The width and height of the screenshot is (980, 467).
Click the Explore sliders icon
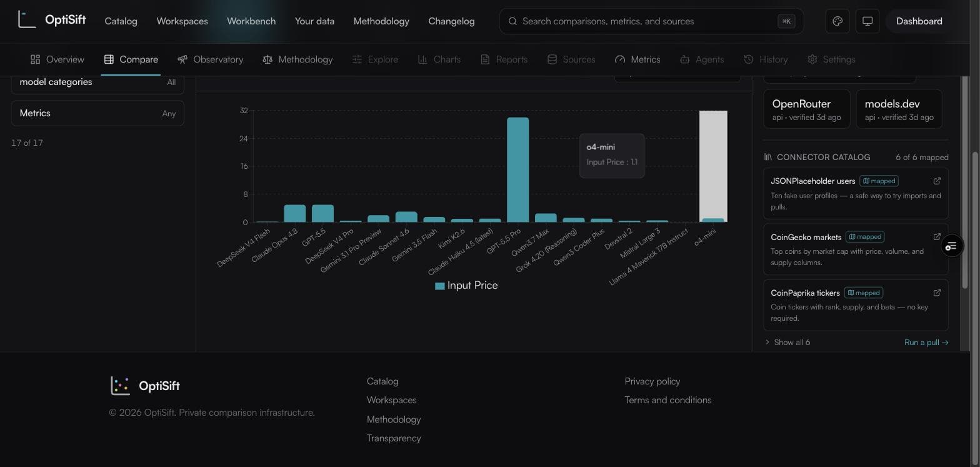(357, 59)
